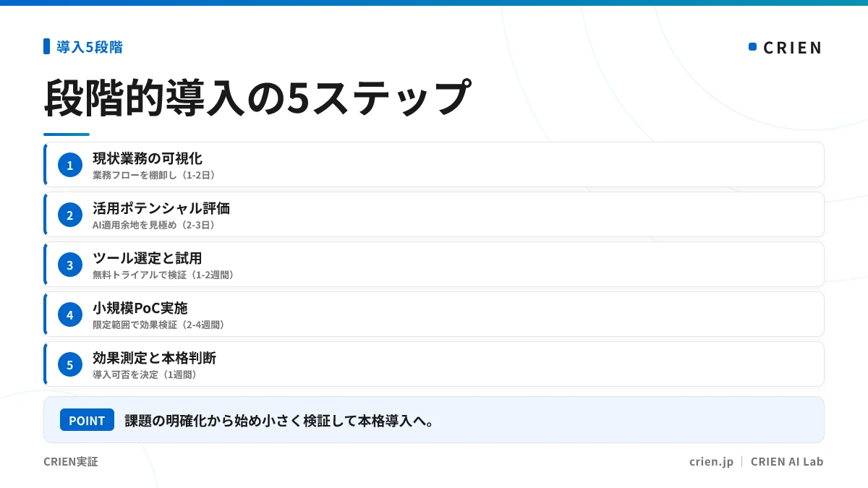The height and width of the screenshot is (488, 868).
Task: Click the blue square CRIEN logo mark
Action: pyautogui.click(x=752, y=47)
